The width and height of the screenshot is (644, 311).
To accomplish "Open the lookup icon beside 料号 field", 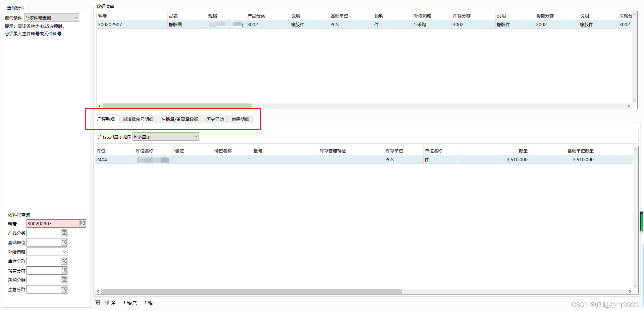I will 82,223.
